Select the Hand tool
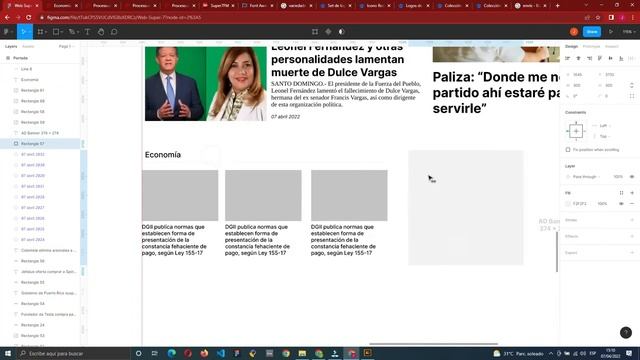 click(101, 31)
